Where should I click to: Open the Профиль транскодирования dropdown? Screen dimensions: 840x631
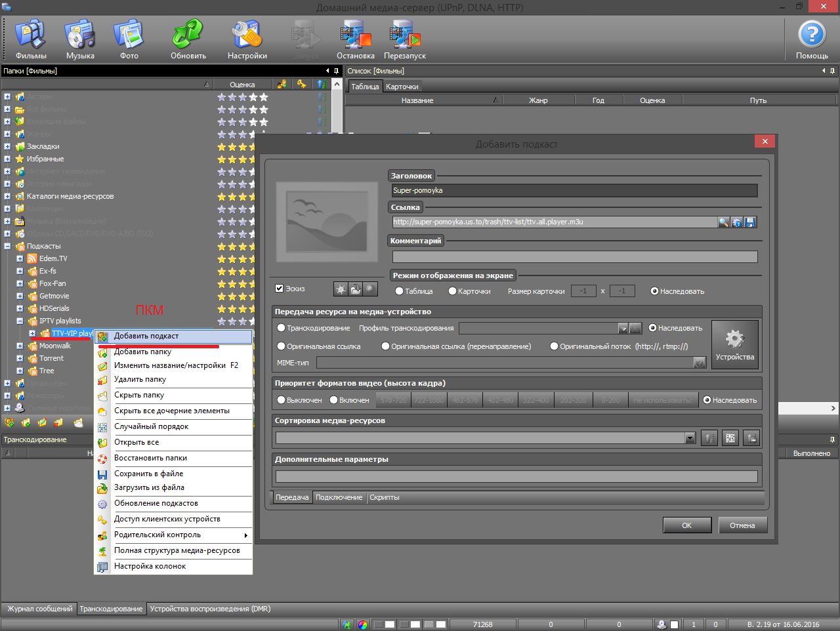coord(623,328)
